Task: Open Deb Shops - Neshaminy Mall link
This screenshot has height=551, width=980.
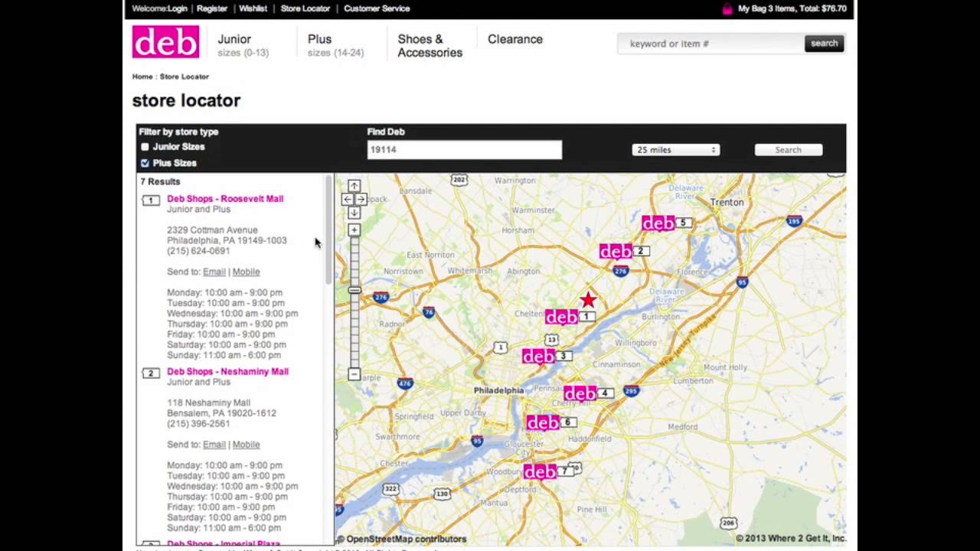Action: click(x=227, y=372)
